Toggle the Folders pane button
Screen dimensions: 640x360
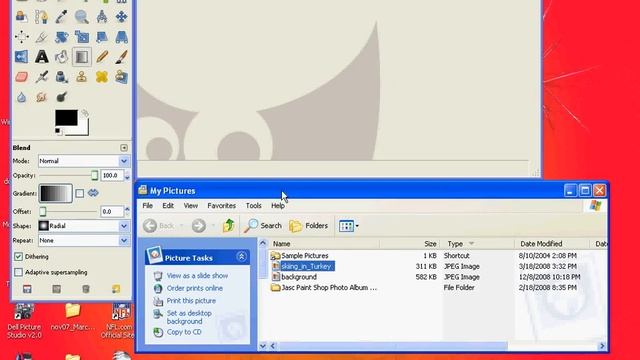coord(308,226)
